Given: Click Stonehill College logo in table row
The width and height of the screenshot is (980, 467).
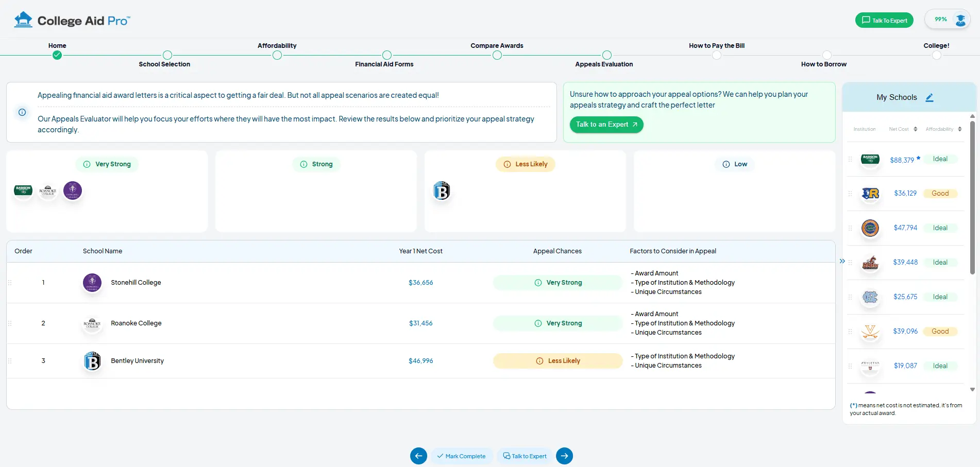Looking at the screenshot, I should [x=92, y=283].
